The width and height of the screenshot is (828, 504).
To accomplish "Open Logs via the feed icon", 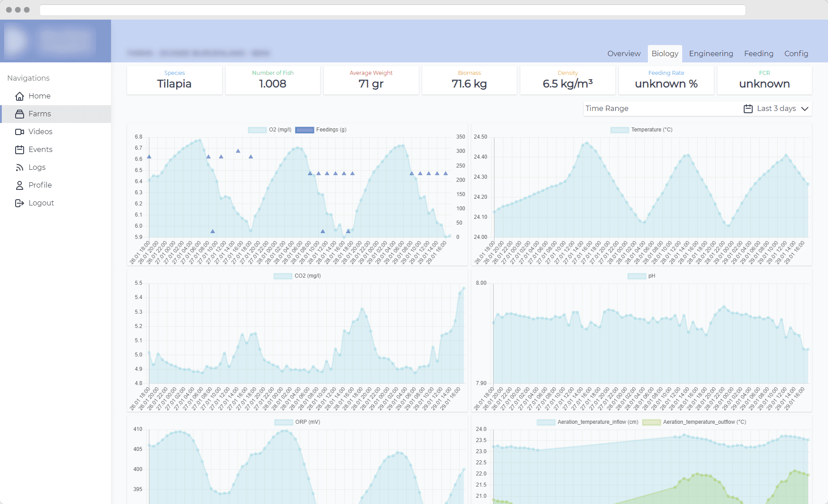I will [x=20, y=167].
